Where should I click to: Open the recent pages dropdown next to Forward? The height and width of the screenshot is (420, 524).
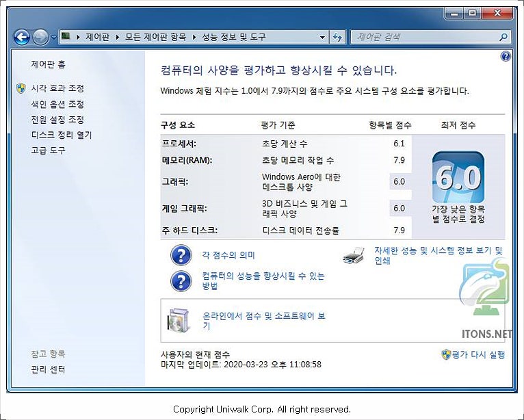(53, 38)
